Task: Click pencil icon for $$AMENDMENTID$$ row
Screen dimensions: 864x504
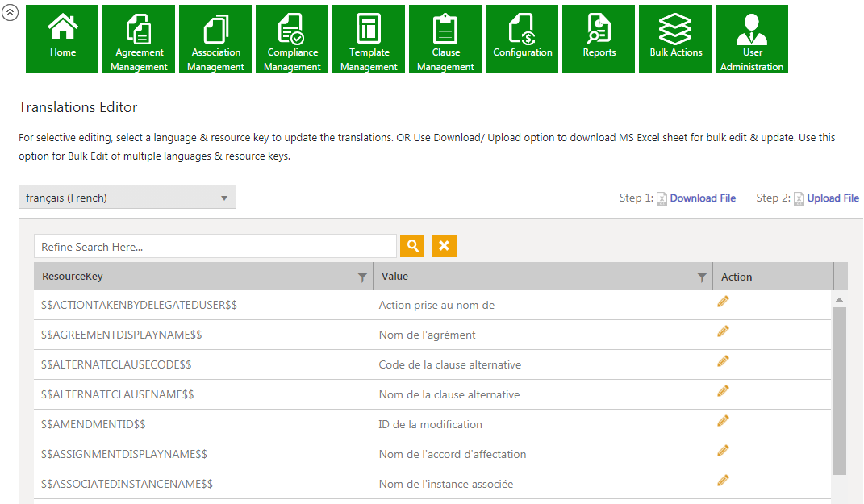Action: [x=723, y=421]
